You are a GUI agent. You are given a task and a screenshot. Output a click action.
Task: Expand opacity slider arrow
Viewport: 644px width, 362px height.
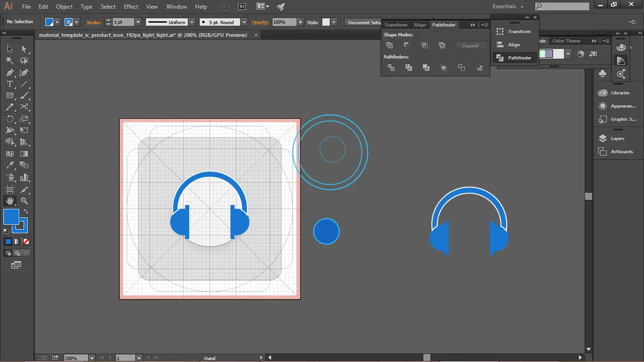(300, 22)
